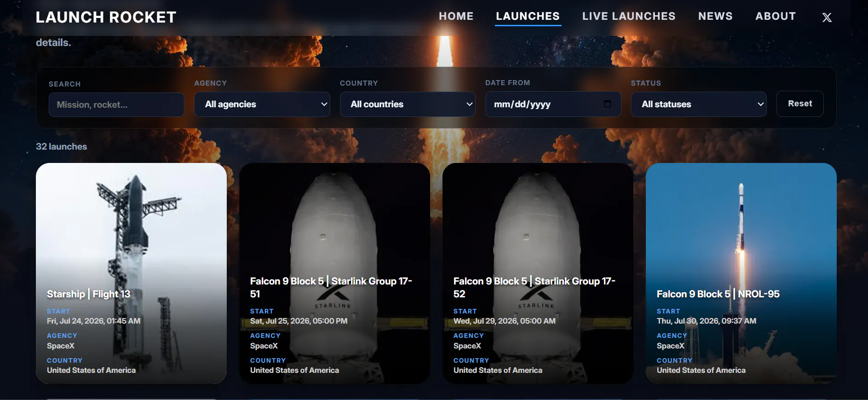Go to the Home menu item
The image size is (868, 400).
(456, 16)
